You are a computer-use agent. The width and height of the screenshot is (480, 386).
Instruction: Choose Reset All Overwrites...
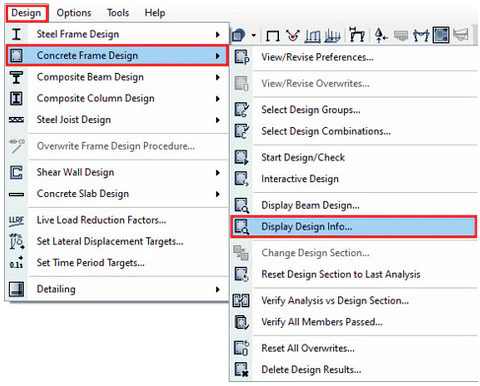coord(354,348)
